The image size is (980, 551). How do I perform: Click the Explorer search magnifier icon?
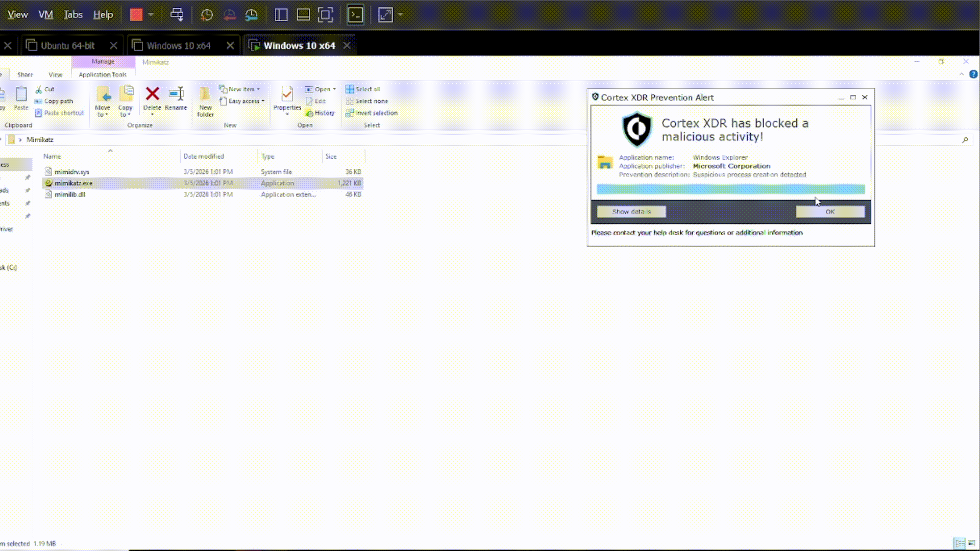[965, 139]
